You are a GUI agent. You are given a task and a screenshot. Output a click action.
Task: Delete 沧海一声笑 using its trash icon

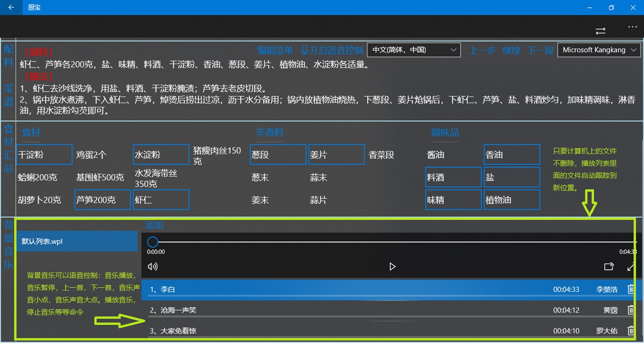coord(631,310)
